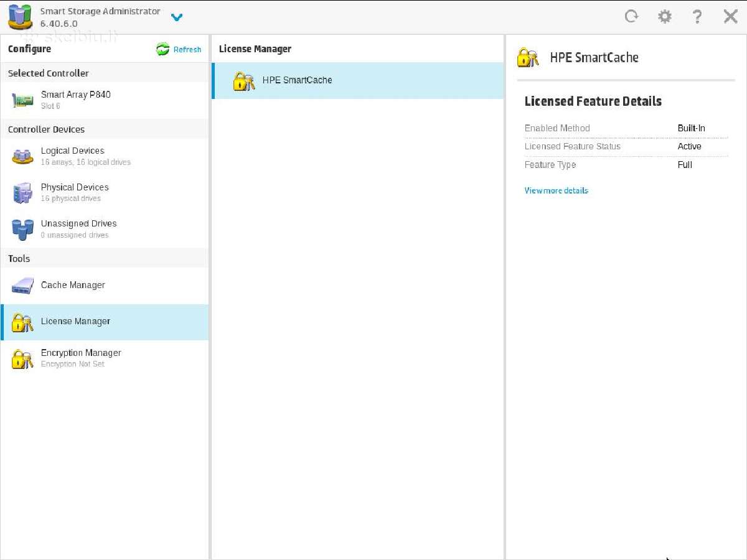Click the '0 unassigned drives' subtitle

click(x=75, y=235)
